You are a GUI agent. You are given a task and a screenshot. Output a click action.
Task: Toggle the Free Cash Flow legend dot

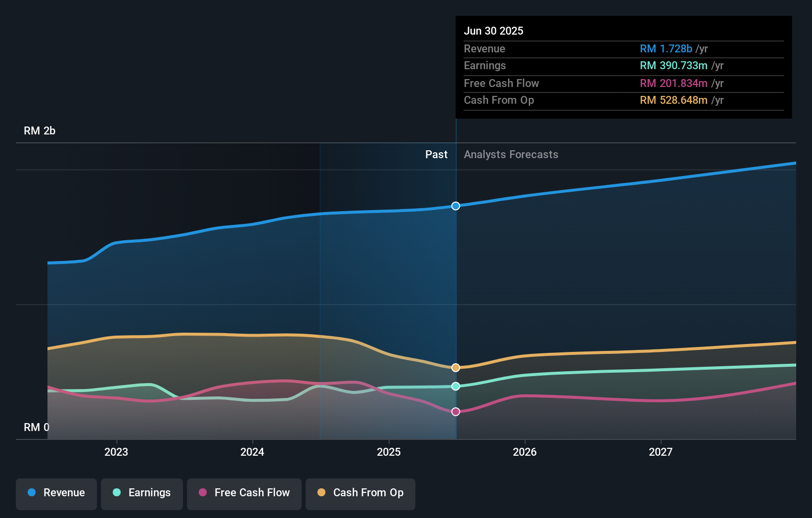pyautogui.click(x=203, y=493)
